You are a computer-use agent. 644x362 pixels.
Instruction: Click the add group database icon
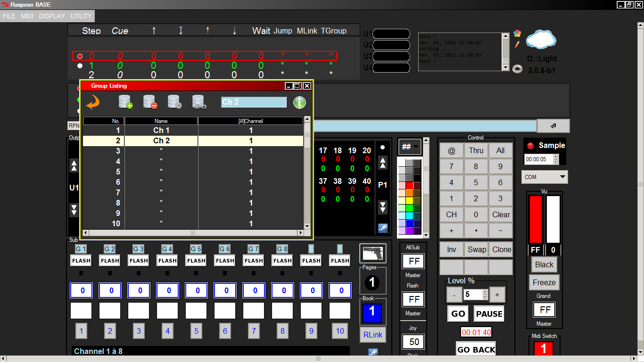coord(125,102)
